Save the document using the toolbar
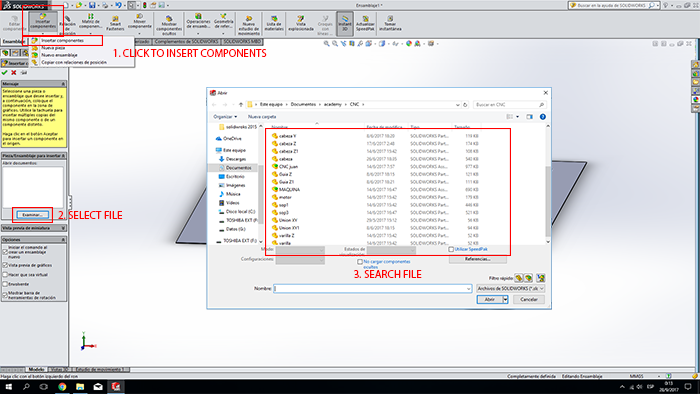The image size is (700, 394). point(92,5)
